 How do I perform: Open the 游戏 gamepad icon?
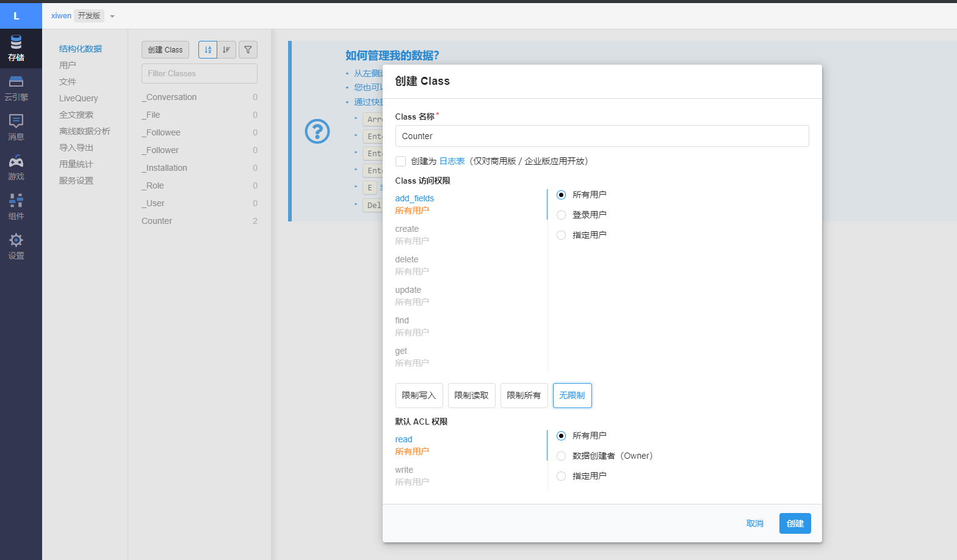pos(16,167)
